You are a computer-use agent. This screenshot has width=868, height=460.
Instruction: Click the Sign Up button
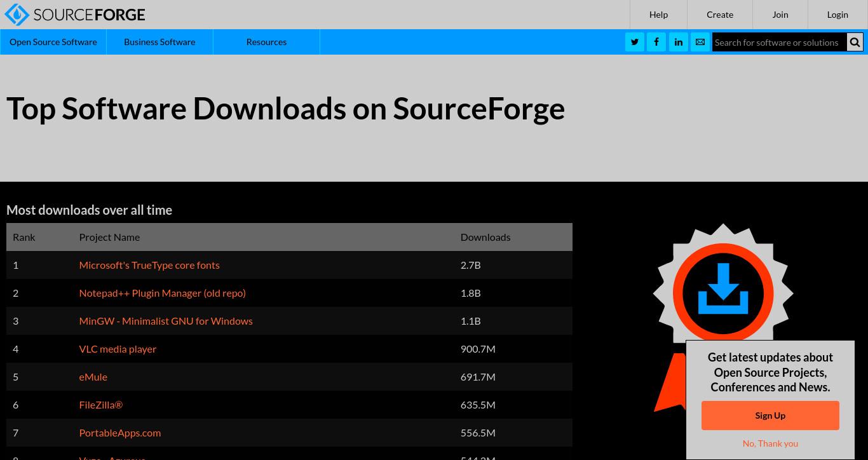[770, 416]
